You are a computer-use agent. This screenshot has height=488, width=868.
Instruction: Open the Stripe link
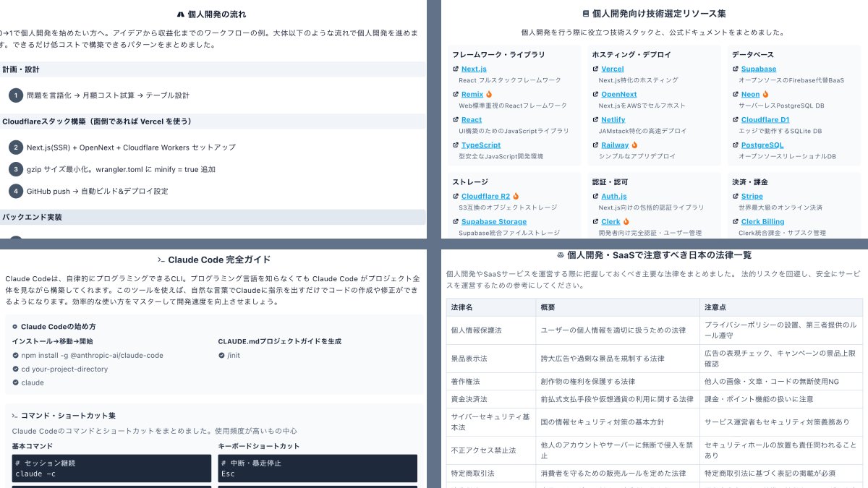click(x=752, y=196)
